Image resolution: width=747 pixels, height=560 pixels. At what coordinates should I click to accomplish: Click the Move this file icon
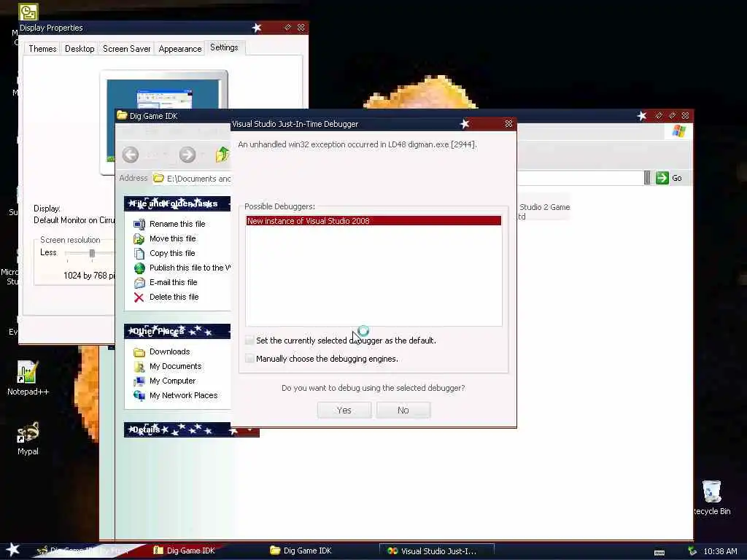[139, 239]
